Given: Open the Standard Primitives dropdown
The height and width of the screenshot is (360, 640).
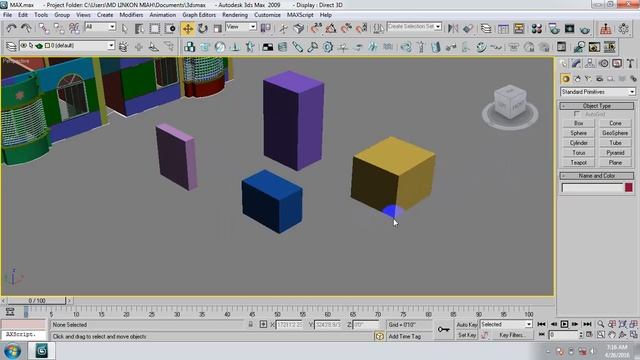Looking at the screenshot, I should pos(598,92).
